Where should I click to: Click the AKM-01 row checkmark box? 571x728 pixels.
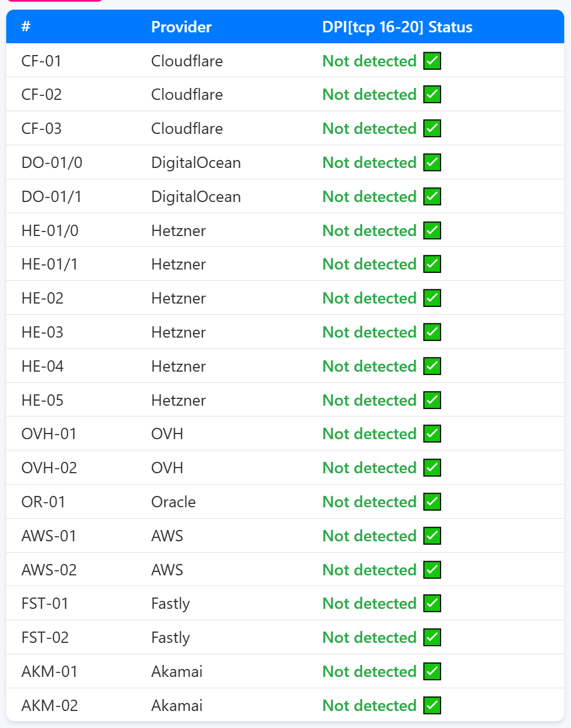pyautogui.click(x=432, y=672)
